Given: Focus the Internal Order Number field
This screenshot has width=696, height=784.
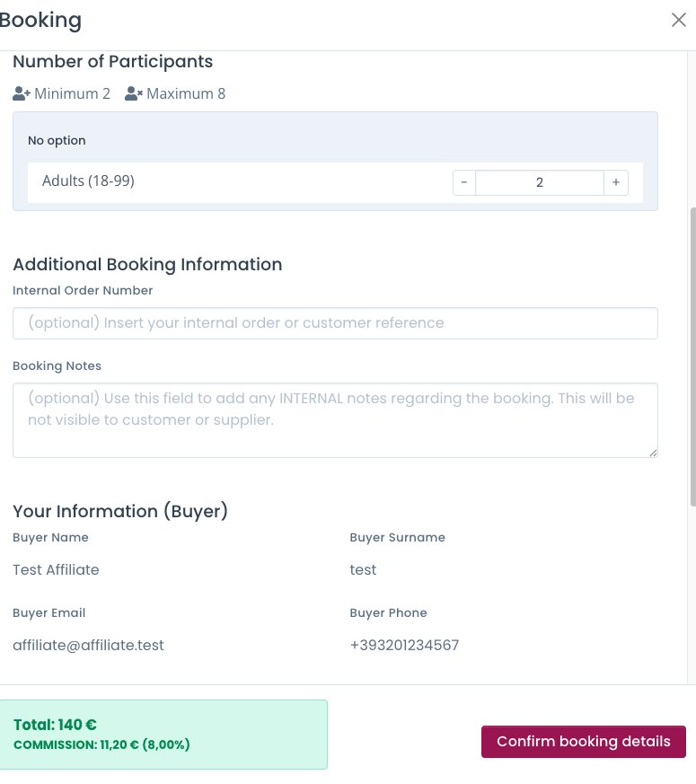Looking at the screenshot, I should pos(335,323).
